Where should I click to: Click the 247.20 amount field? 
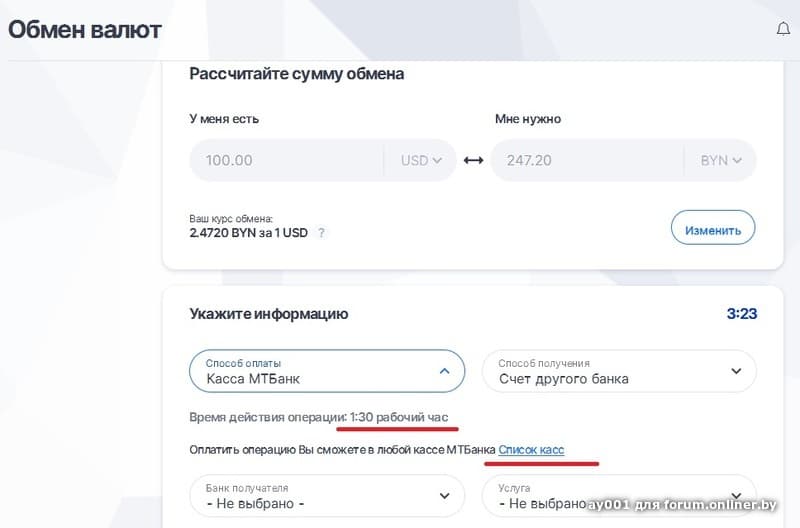[586, 160]
